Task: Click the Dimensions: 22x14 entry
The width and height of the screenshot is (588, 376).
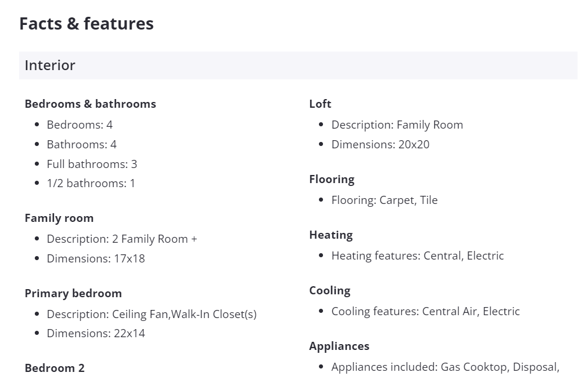Action: [x=96, y=333]
